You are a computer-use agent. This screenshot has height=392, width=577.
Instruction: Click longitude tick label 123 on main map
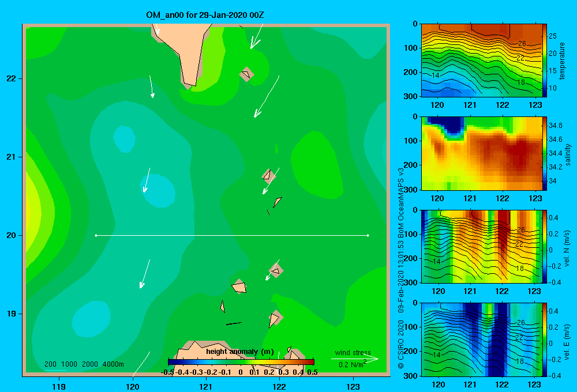(x=353, y=386)
